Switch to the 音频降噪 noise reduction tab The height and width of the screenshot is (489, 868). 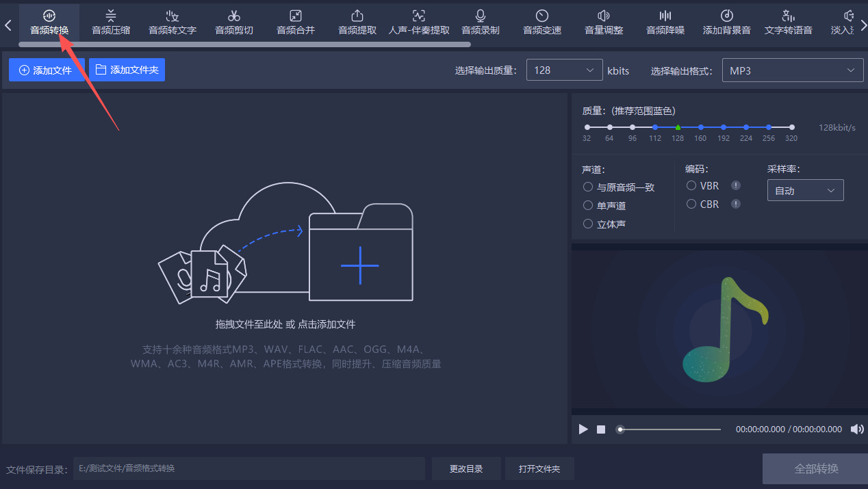[665, 21]
